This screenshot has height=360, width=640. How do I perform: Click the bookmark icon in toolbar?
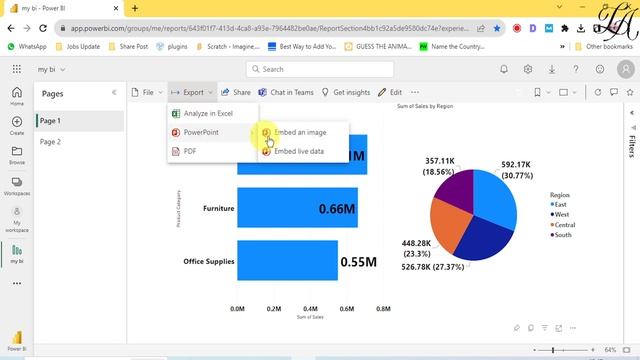[x=538, y=92]
